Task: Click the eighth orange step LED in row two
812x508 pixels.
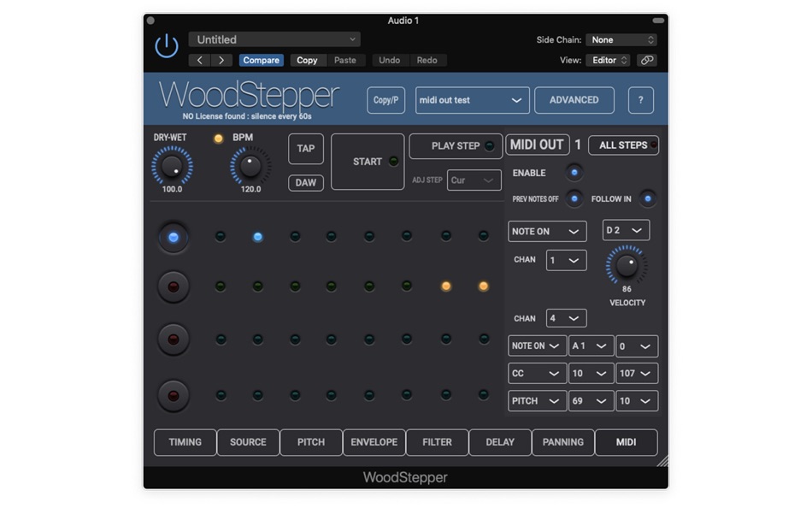Action: click(x=483, y=286)
